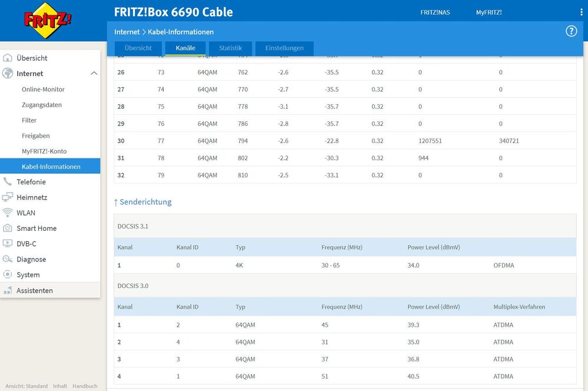
Task: Open the Einstellungen tab
Action: pos(284,48)
